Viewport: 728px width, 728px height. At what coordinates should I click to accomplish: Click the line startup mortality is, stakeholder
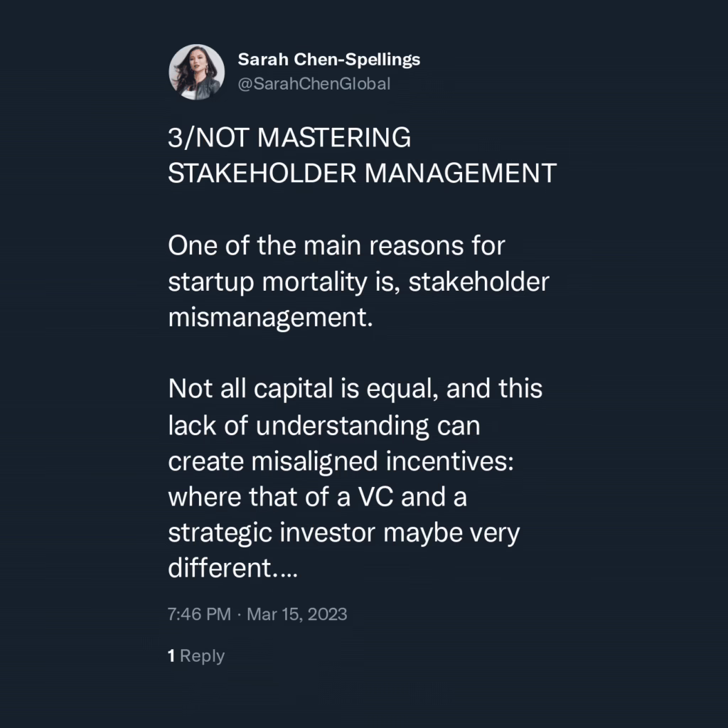[x=358, y=282]
